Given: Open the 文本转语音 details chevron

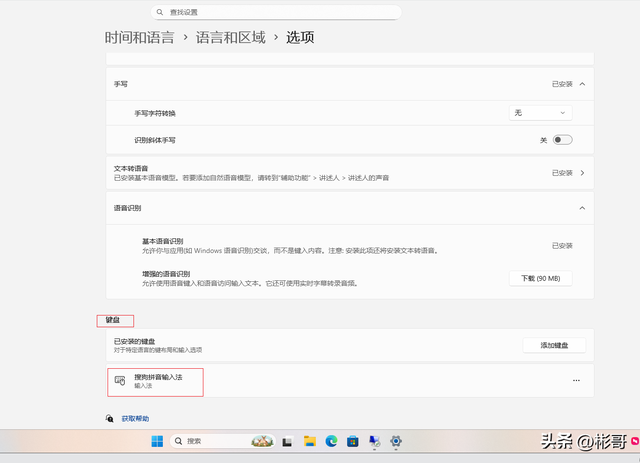Looking at the screenshot, I should 582,173.
